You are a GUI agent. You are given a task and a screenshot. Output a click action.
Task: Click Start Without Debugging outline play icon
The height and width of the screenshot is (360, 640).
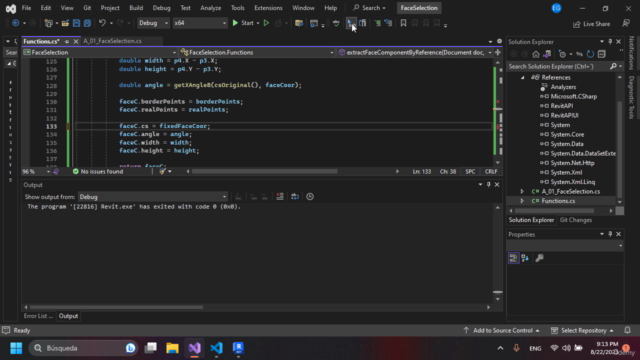click(x=267, y=23)
